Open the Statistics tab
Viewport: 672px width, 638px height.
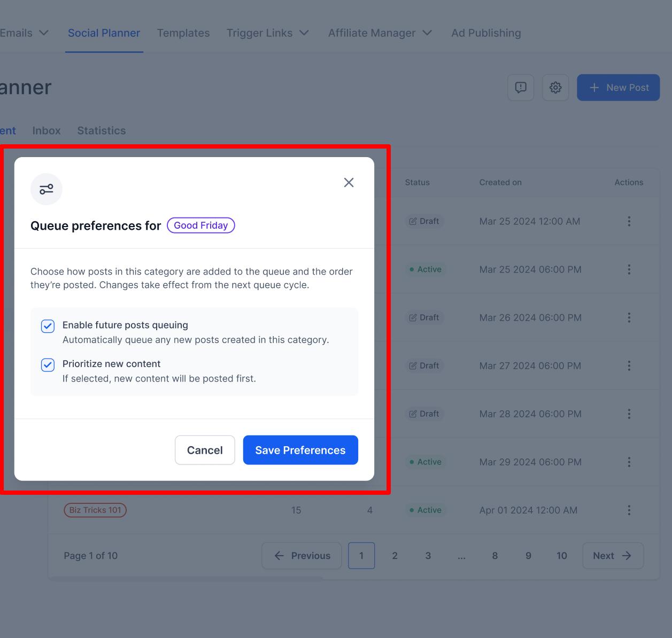(102, 131)
